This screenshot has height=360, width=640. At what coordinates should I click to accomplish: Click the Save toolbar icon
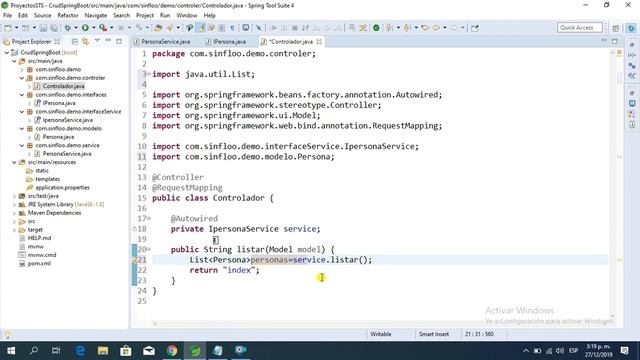43,28
